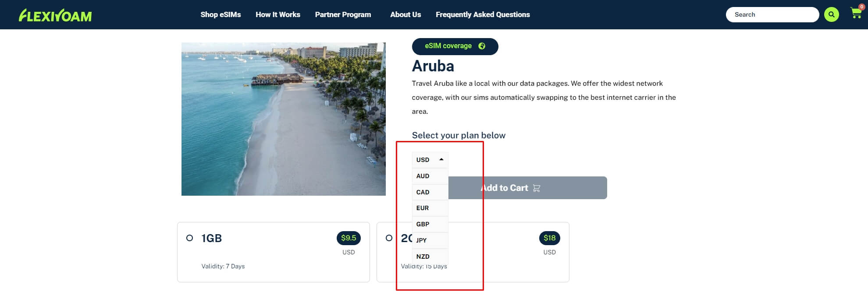Choose AUD from currency list
Screen dimensions: 868x306
pos(423,176)
